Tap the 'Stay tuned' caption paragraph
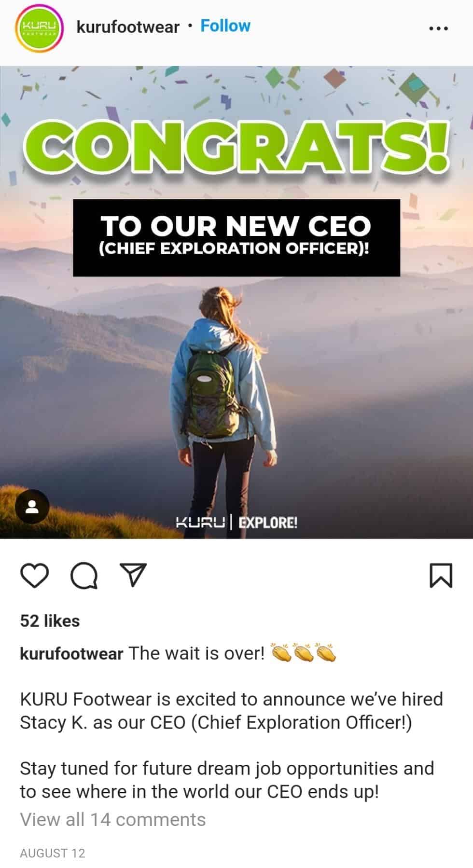The image size is (473, 868). [227, 780]
